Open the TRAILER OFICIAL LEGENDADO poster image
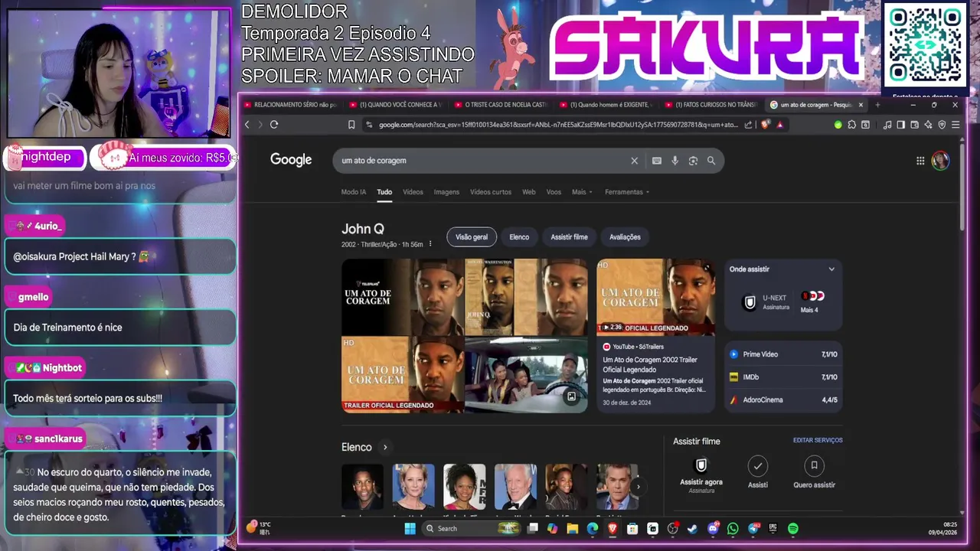 tap(402, 374)
